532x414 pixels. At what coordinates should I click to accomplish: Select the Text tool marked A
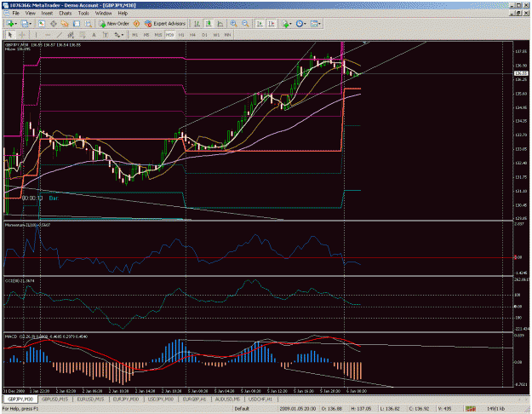[x=94, y=35]
